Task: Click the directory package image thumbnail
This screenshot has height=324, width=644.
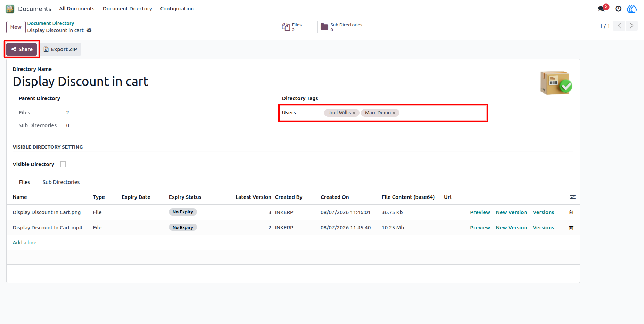Action: coord(556,82)
